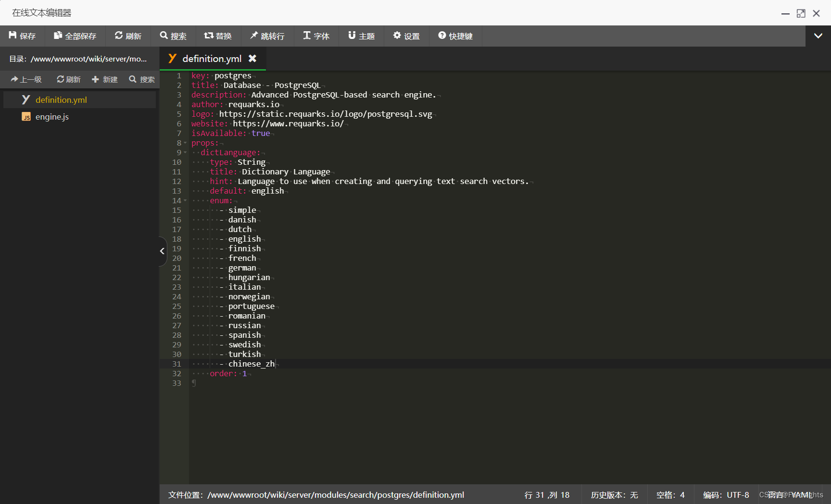
Task: Click the 'isAvailable: true' value
Action: [261, 133]
